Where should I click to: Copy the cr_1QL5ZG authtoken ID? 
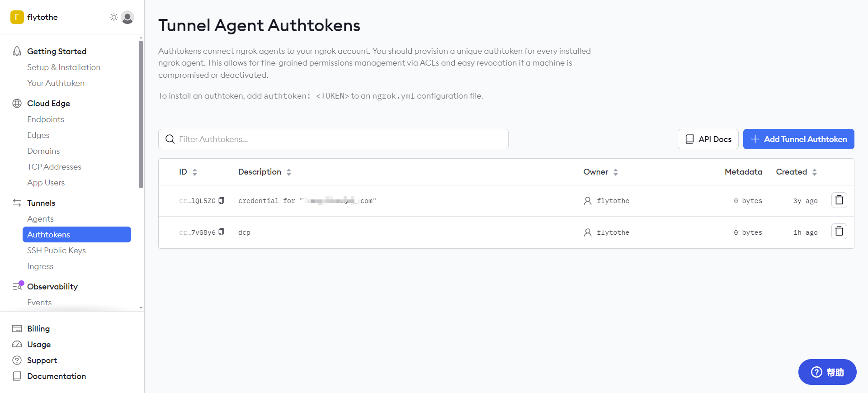(222, 200)
